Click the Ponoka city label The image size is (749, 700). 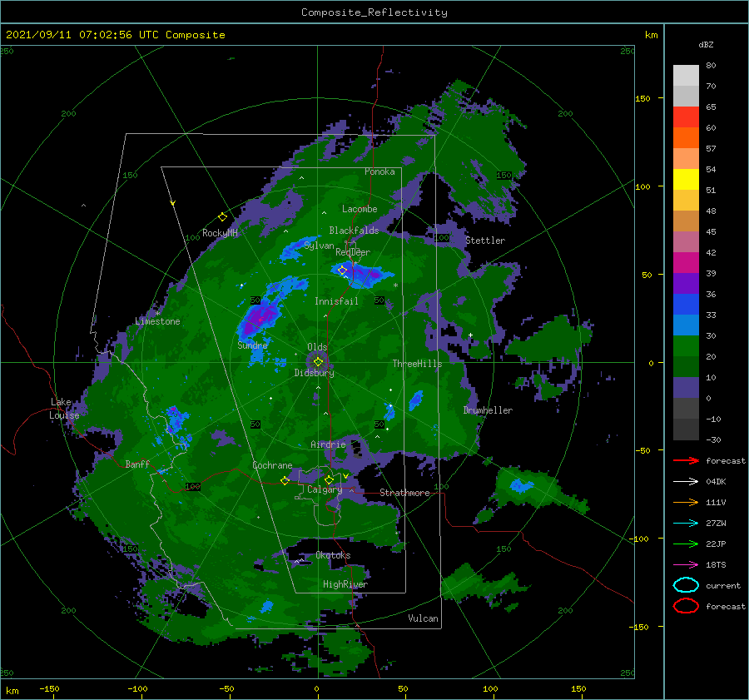coord(379,171)
